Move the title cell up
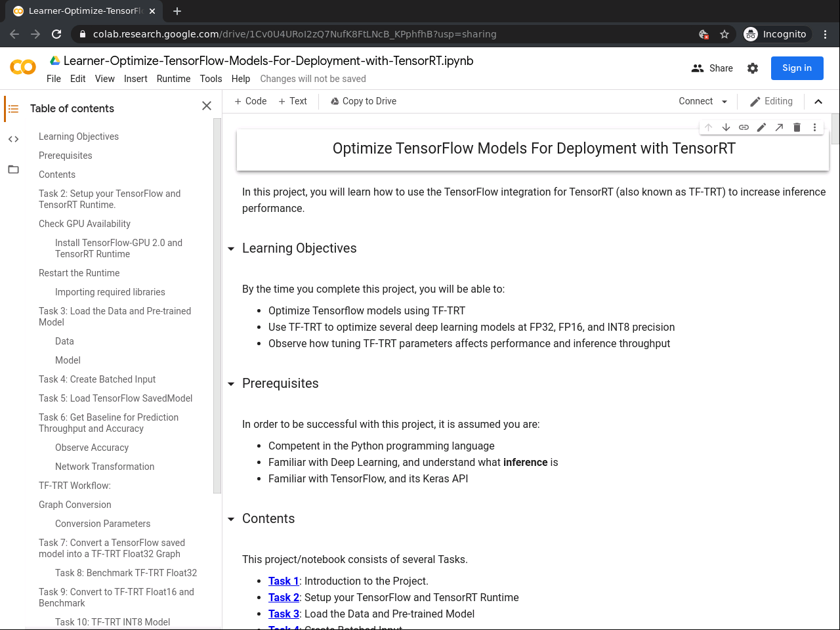 [708, 127]
